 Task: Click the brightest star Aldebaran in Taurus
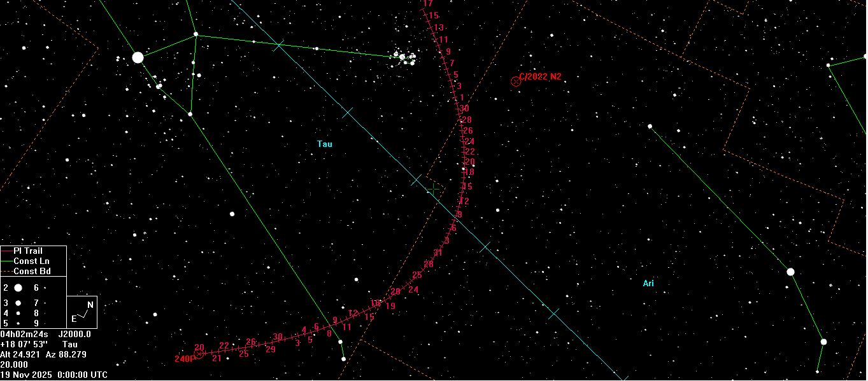(x=138, y=58)
